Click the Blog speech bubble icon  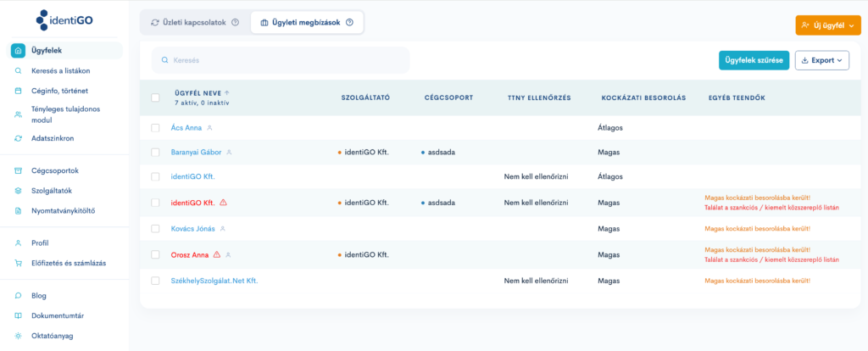pos(19,296)
